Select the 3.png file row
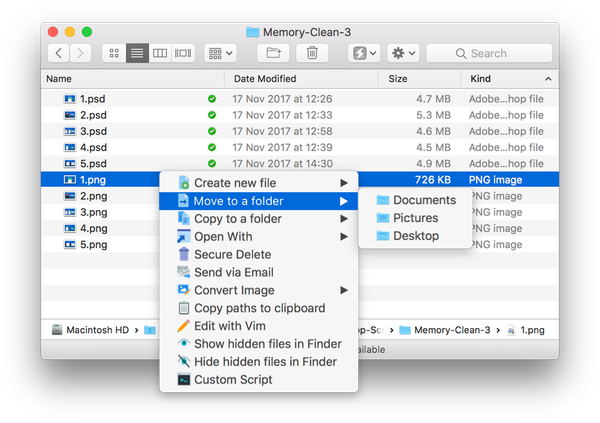The height and width of the screenshot is (423, 600). 100,212
